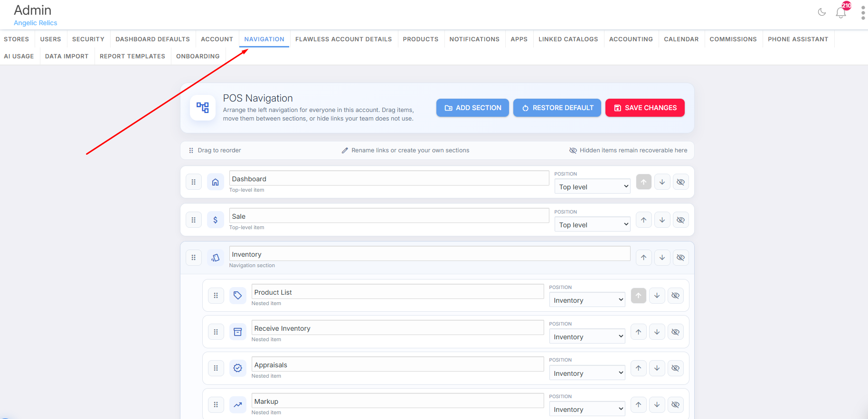Open Position dropdown for Receive Inventory
This screenshot has width=868, height=419.
point(587,336)
